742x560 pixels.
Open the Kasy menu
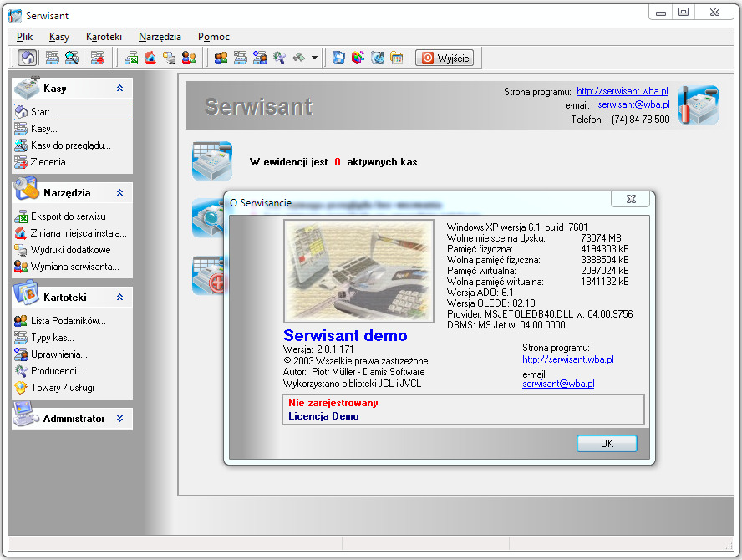(x=59, y=37)
